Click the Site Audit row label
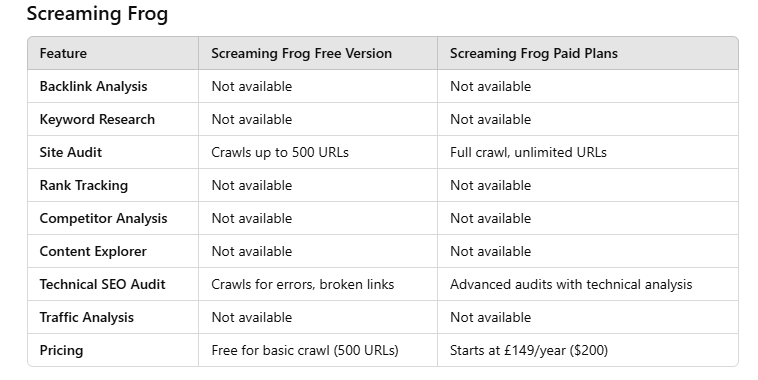The height and width of the screenshot is (380, 758). [71, 152]
